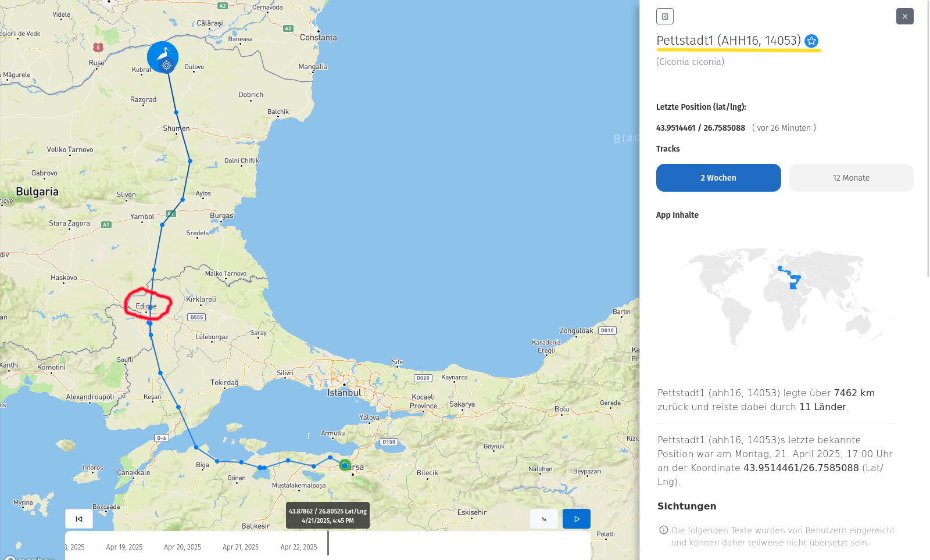Click the blue star badge beside Pettstadt1

(811, 41)
